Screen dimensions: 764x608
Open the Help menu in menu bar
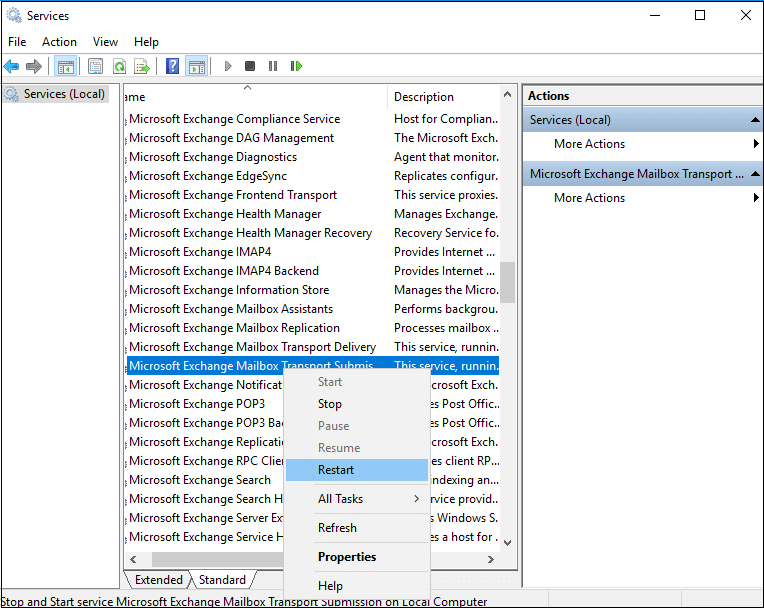[146, 42]
